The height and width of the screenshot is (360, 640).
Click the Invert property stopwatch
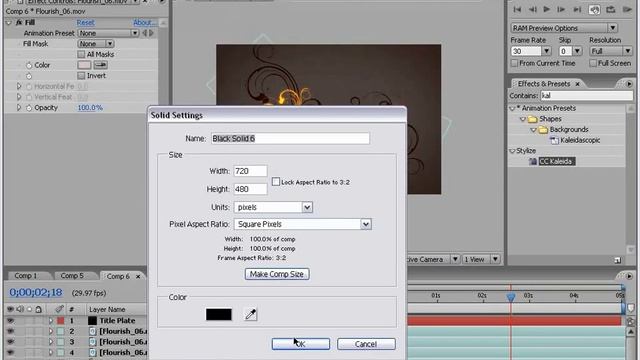(29, 76)
